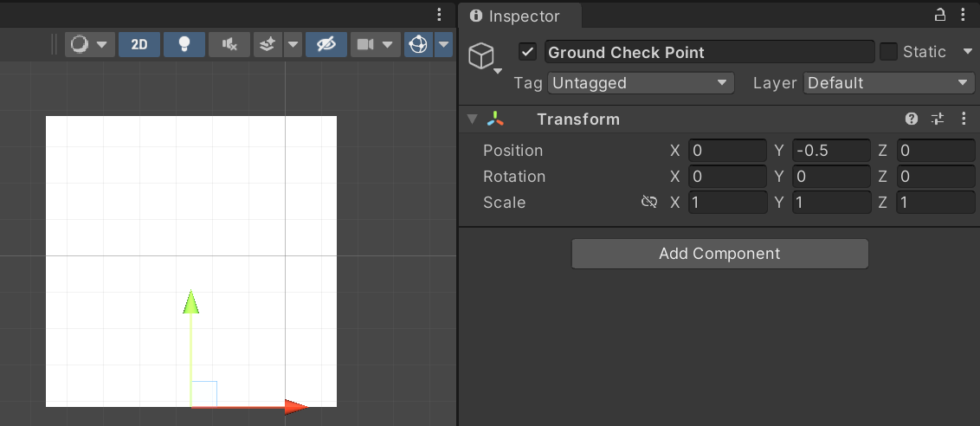Image resolution: width=980 pixels, height=426 pixels.
Task: Edit the Ground Check Point name field
Action: [x=709, y=52]
